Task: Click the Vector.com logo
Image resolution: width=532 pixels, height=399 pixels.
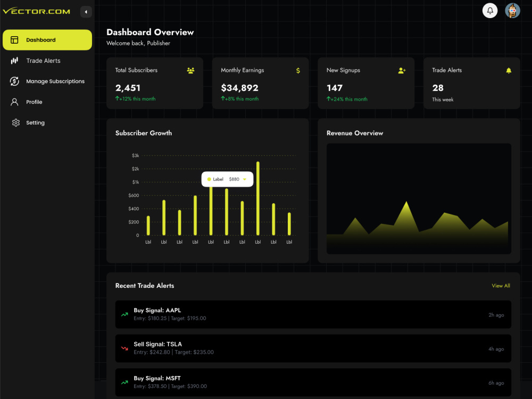Action: click(x=36, y=11)
